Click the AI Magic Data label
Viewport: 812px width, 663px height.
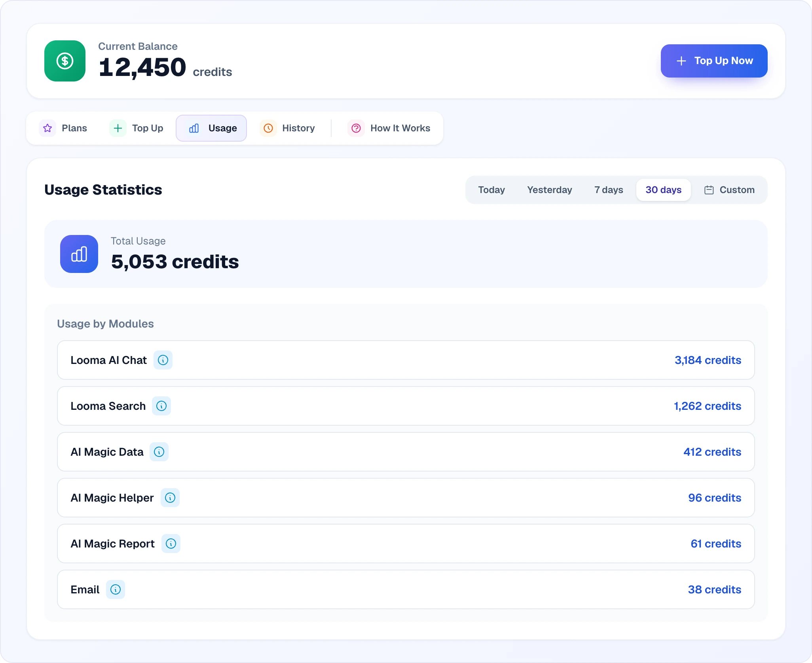pos(107,452)
